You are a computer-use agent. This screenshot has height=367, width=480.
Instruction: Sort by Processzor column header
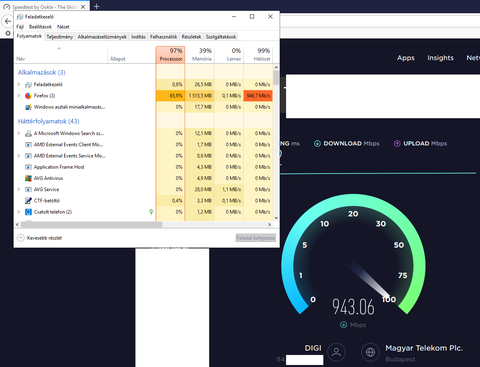(170, 55)
